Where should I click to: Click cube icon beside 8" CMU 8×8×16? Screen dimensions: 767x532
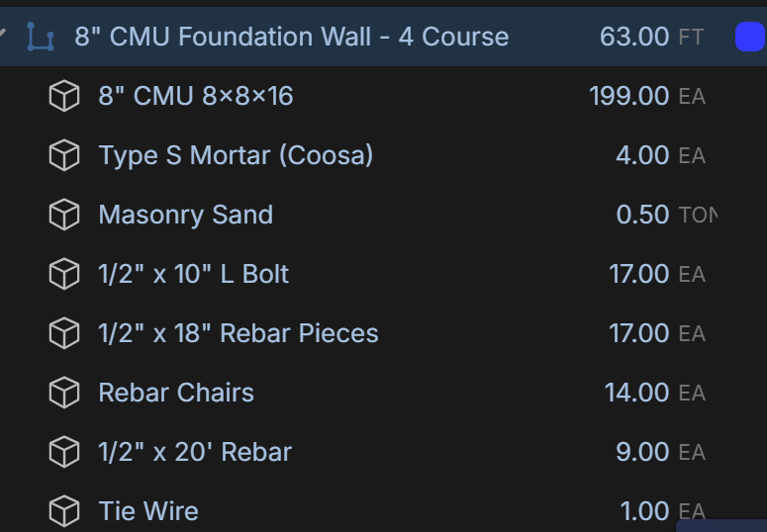pos(64,96)
